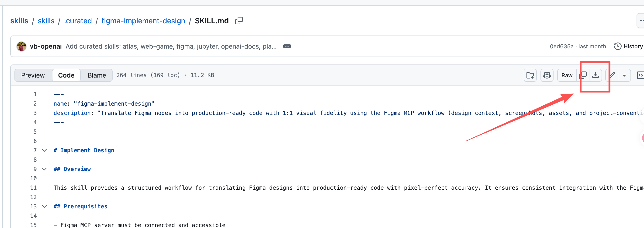Copy raw file contents
Viewport: 644px width, 228px height.
click(583, 75)
